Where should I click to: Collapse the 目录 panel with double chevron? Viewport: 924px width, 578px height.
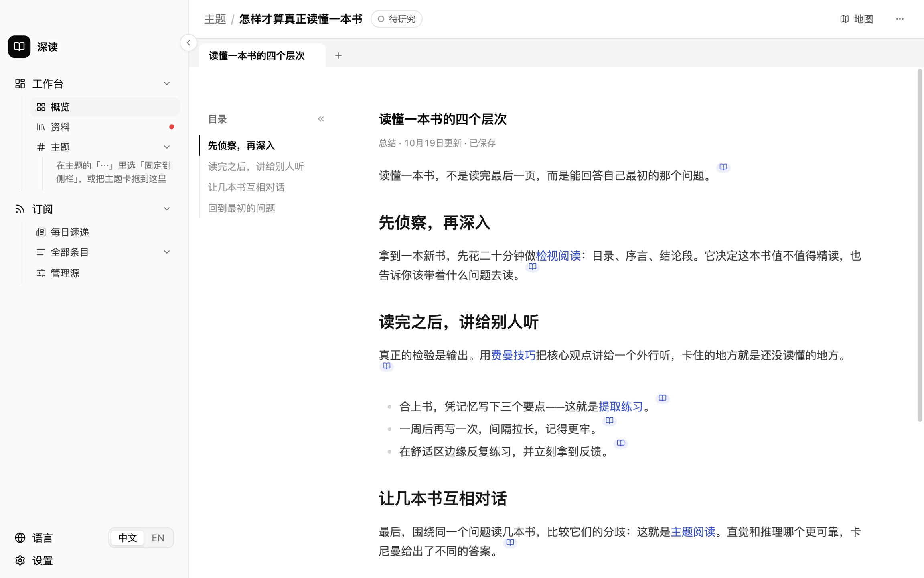click(x=321, y=119)
